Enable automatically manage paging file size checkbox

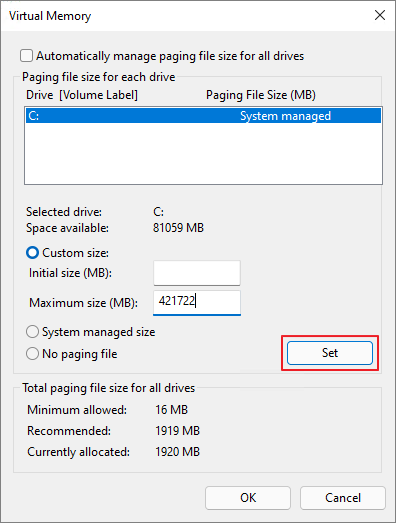point(26,56)
